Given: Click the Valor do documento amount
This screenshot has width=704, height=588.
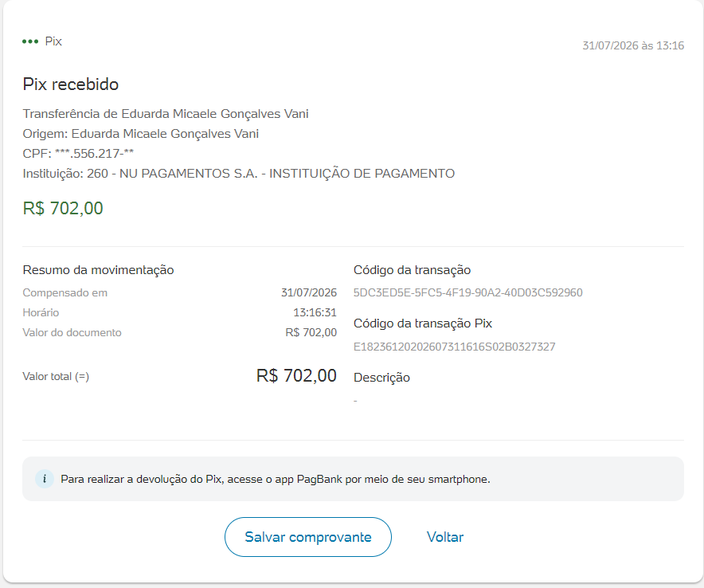Looking at the screenshot, I should [x=311, y=332].
